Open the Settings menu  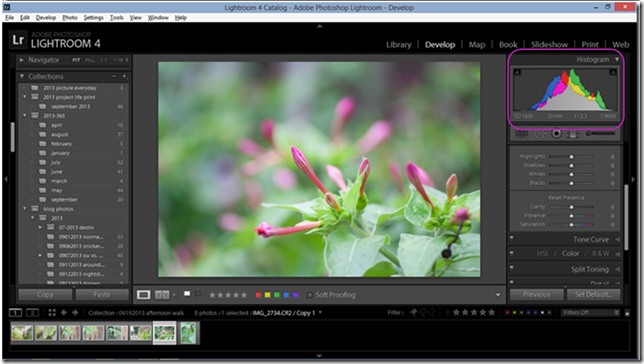(94, 18)
